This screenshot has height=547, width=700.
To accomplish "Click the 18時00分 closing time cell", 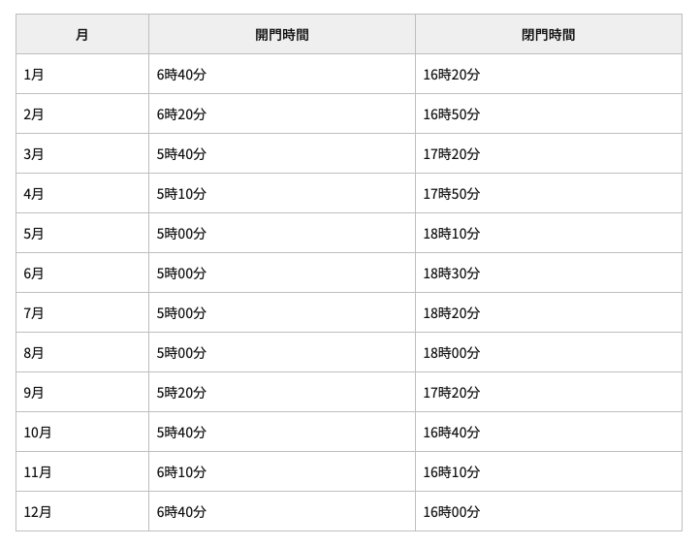I will (x=452, y=352).
